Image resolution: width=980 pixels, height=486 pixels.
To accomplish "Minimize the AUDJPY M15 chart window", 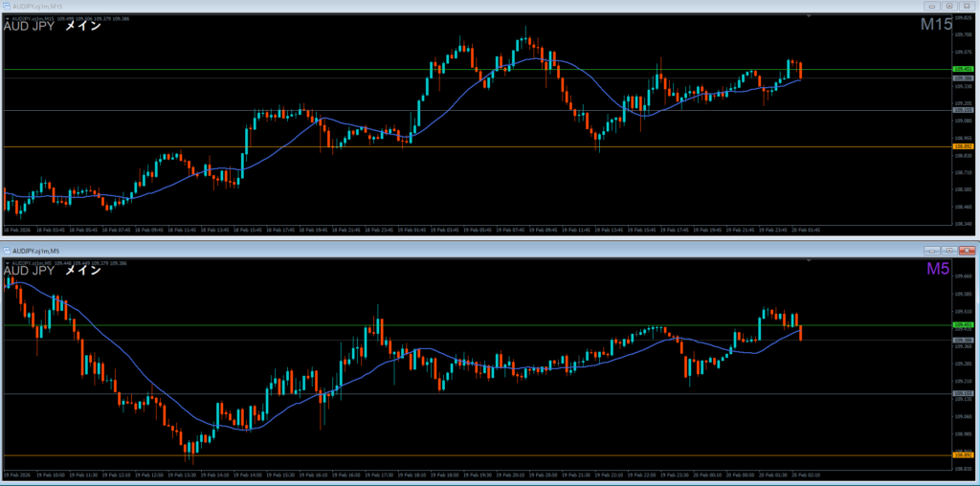I will (x=932, y=7).
